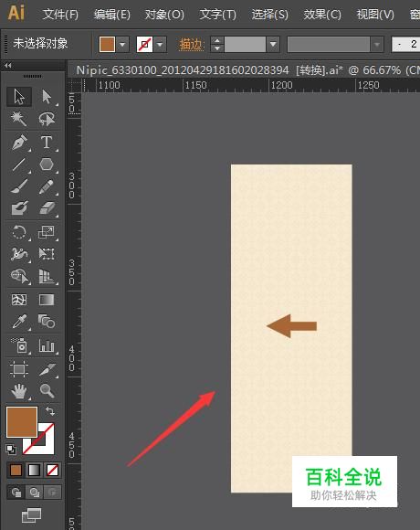Adjust stroke weight with stepper arrows

[x=216, y=44]
